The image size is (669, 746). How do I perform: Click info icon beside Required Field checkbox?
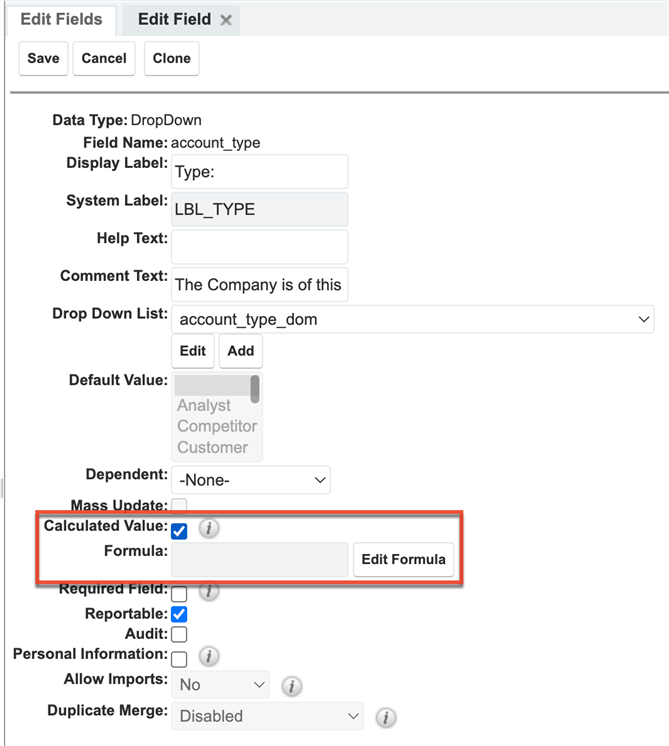point(208,592)
